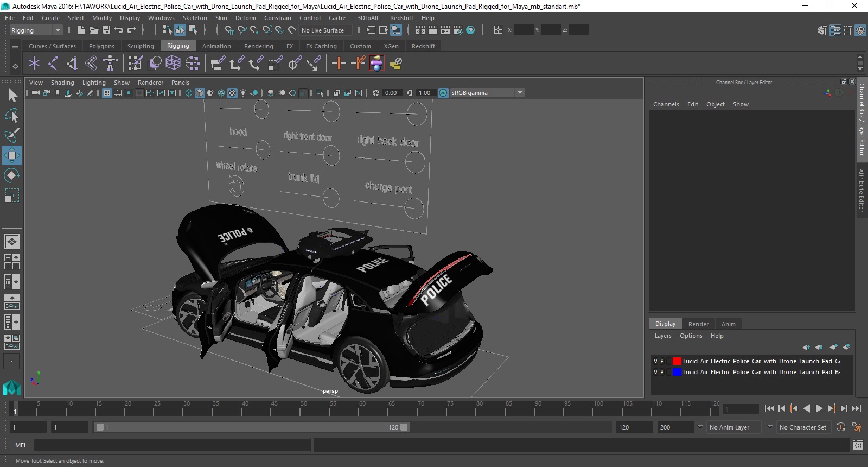
Task: Activate the Move tool in toolbox
Action: pos(12,155)
